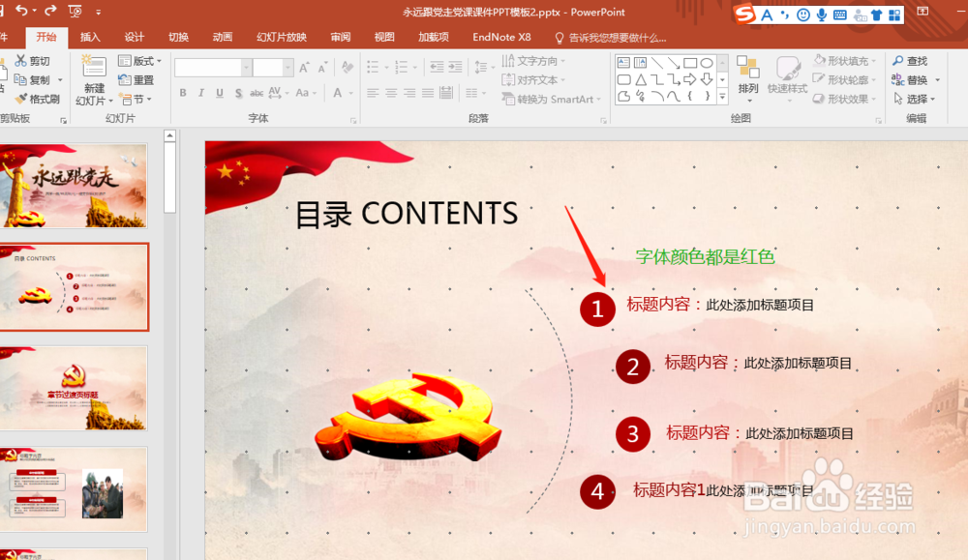Click the Find (查找) magnifier button
This screenshot has height=560, width=968.
pyautogui.click(x=910, y=60)
